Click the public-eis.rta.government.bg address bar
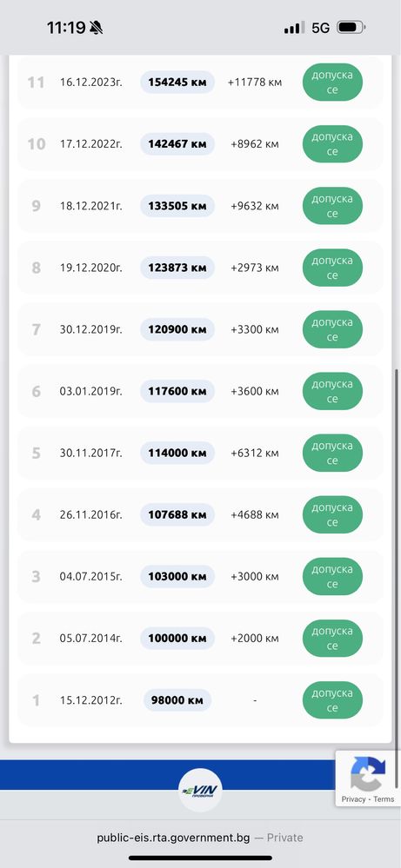Viewport: 401px width, 868px height. click(x=200, y=838)
